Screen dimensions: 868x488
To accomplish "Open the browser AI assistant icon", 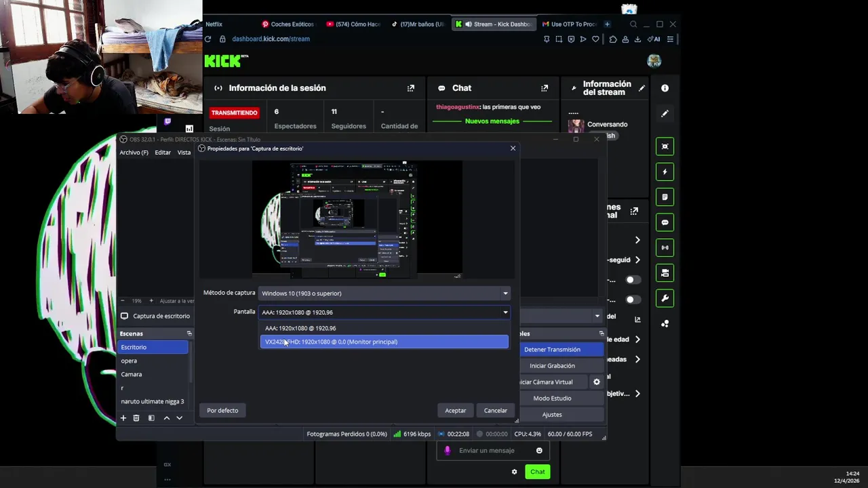I will point(654,39).
